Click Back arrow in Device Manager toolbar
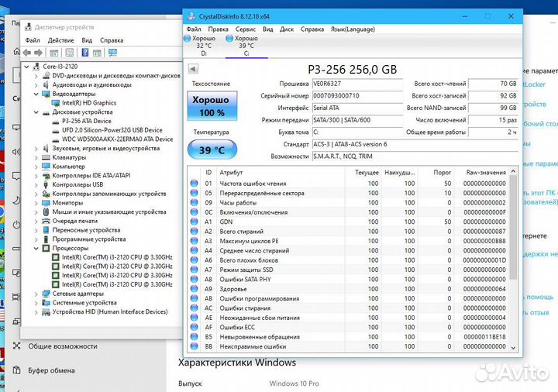Screen dimensions: 558x392 click(x=27, y=53)
